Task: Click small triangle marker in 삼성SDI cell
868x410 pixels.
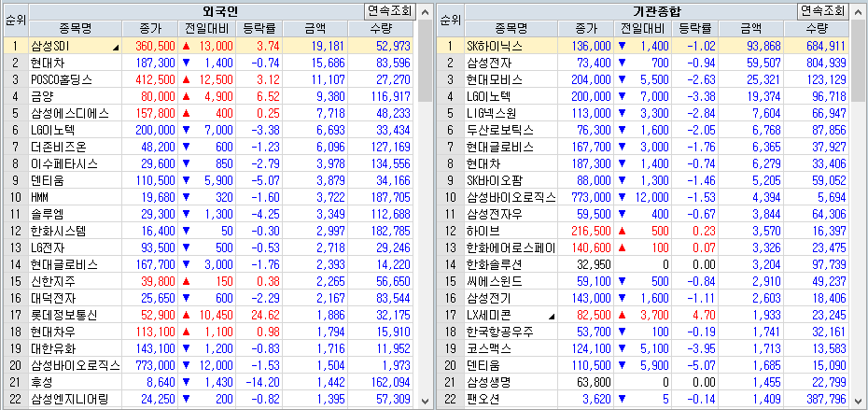Action: pos(115,49)
